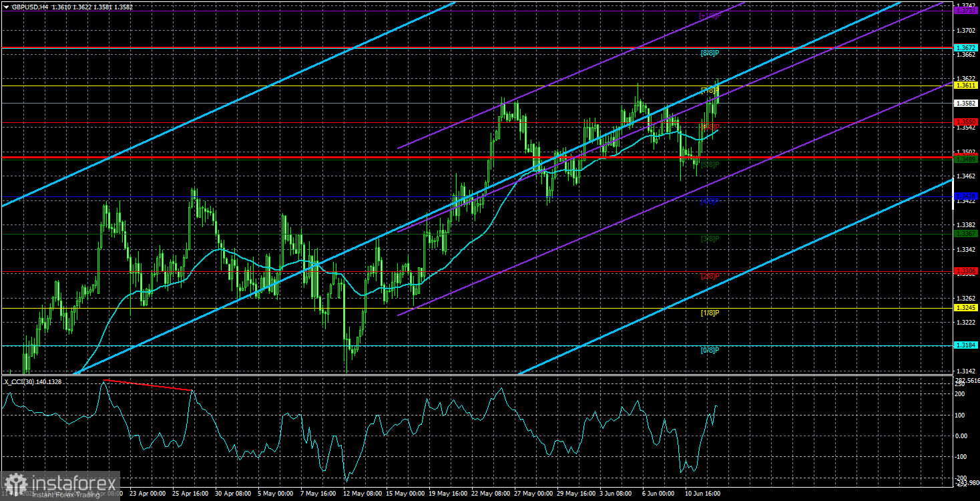Click the [2/8]P Murray level label
Screen dimensions: 980x501
pos(710,276)
